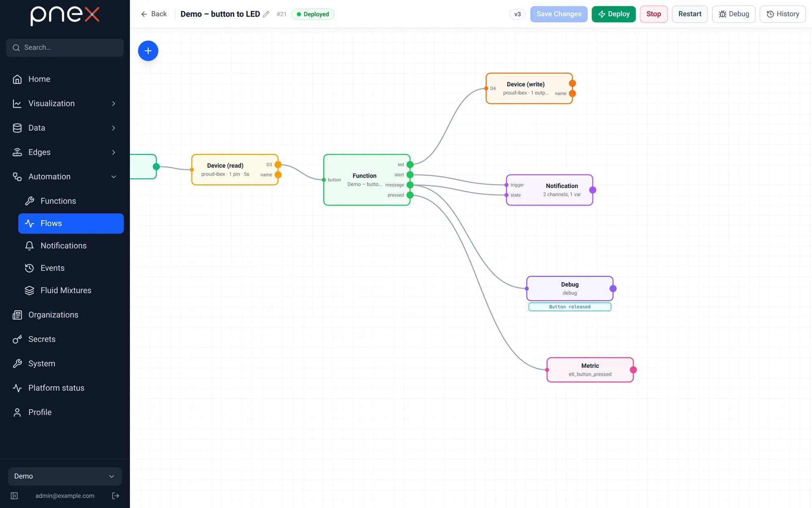Click the pencil icon to rename flow
Viewport: 812px width, 508px height.
point(266,14)
